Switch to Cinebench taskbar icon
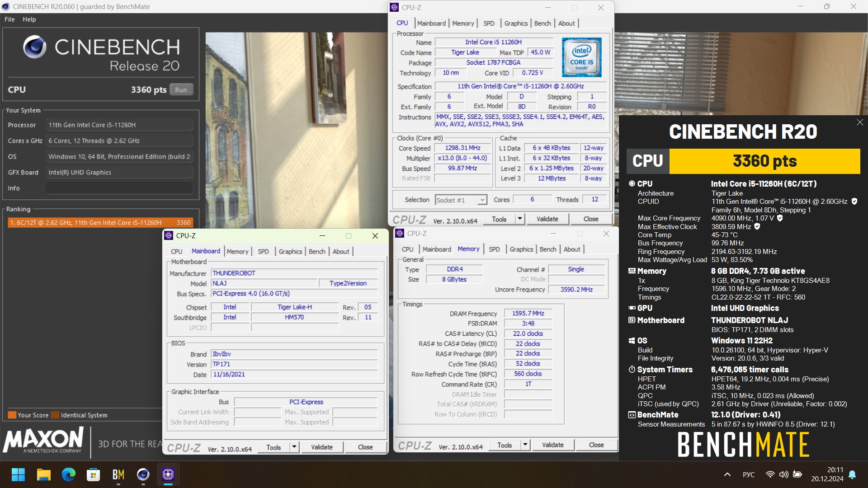 [x=143, y=474]
